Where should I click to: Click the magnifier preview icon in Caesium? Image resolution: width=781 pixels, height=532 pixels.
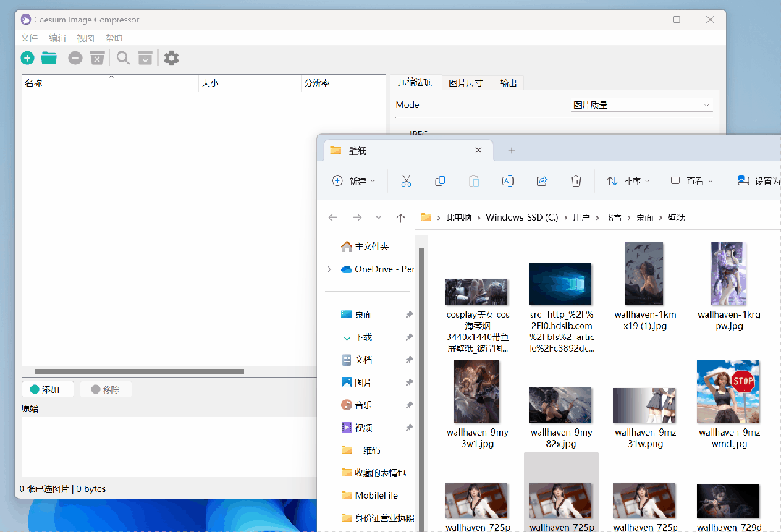(123, 58)
